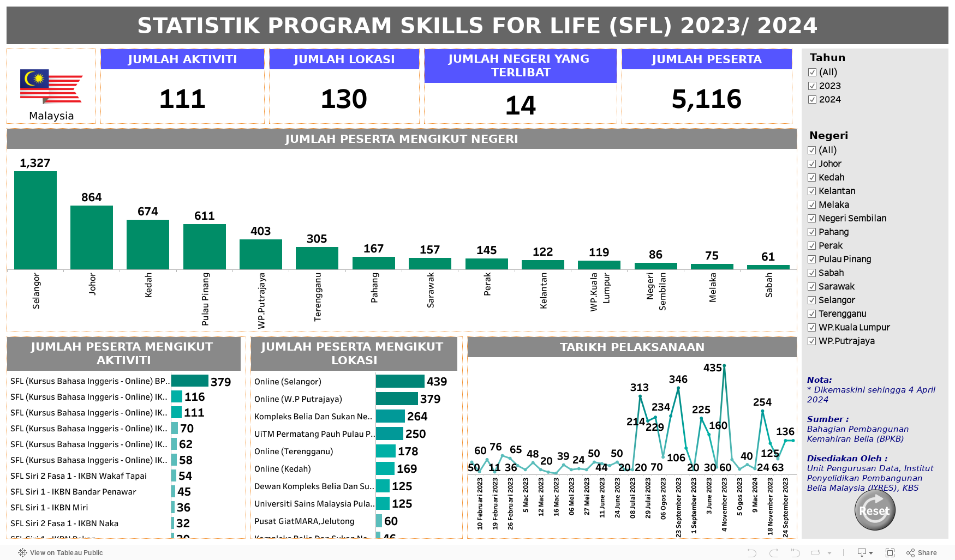
Task: Click the 435 peak on timeline chart
Action: pyautogui.click(x=724, y=366)
